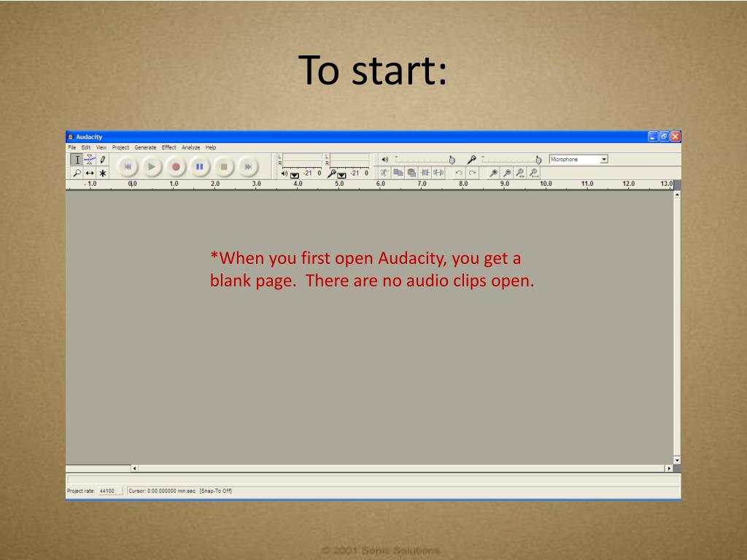Click the horizontal scrollbar left arrow
This screenshot has height=560, width=747.
coord(134,469)
